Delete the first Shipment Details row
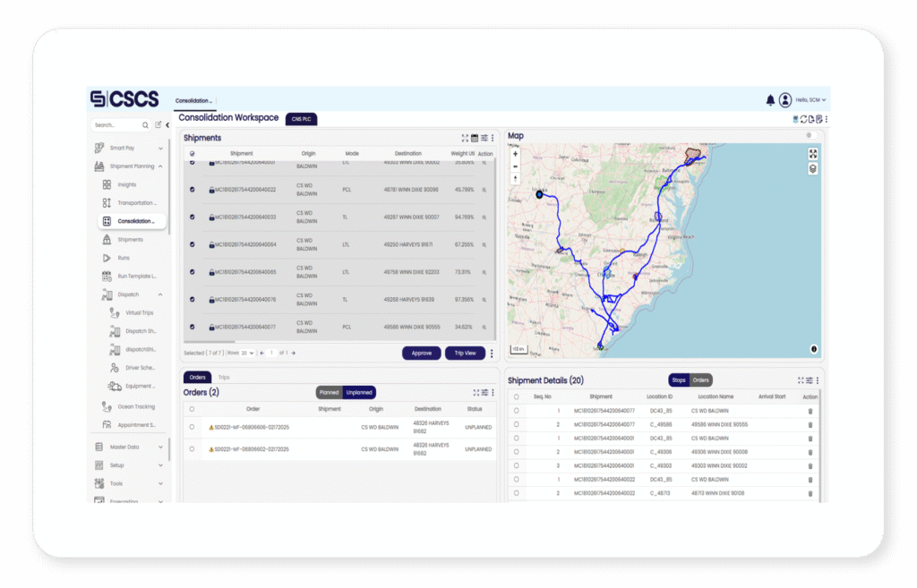The image size is (917, 588). [810, 411]
